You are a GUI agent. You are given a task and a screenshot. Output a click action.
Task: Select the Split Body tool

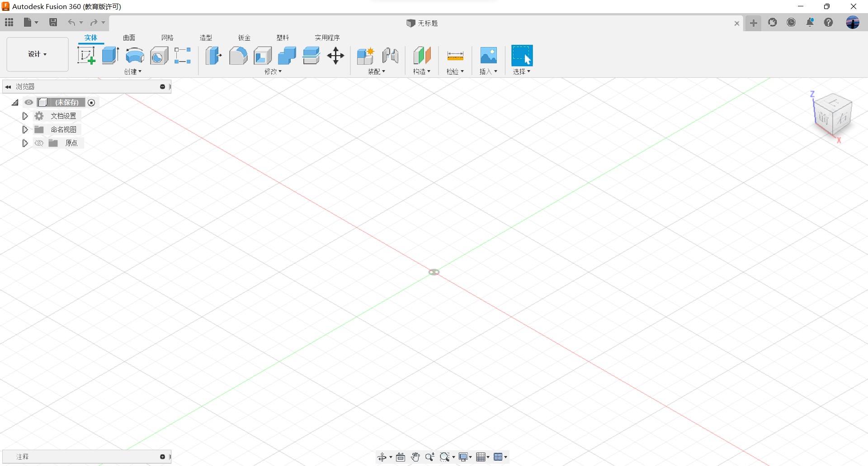(311, 56)
